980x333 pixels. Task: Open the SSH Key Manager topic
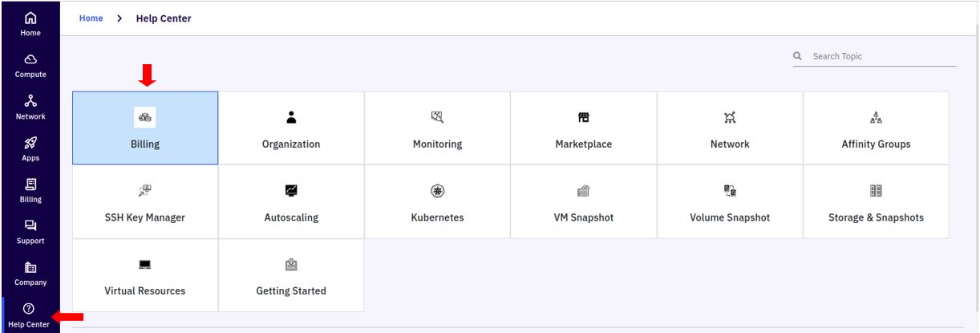pos(145,201)
